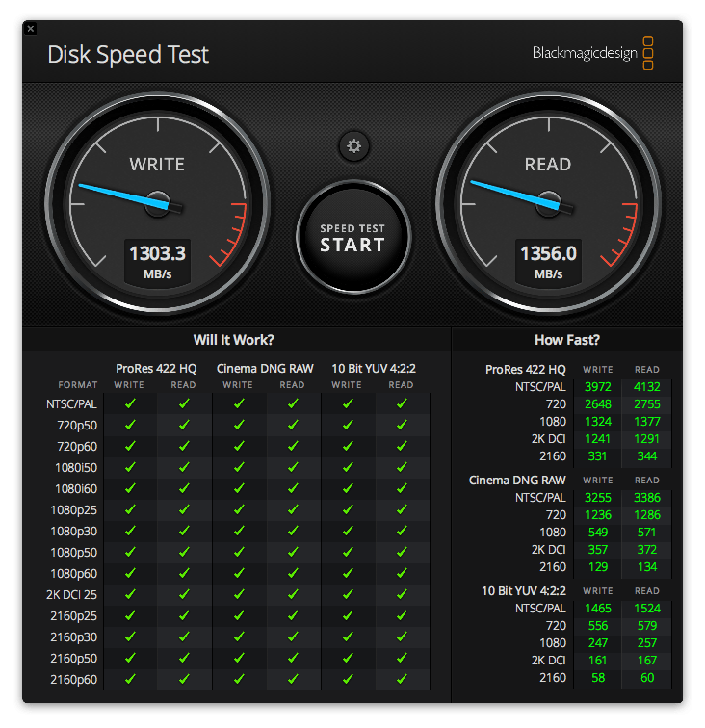Click the 2160p60 format row label
This screenshot has width=705, height=728.
click(74, 680)
